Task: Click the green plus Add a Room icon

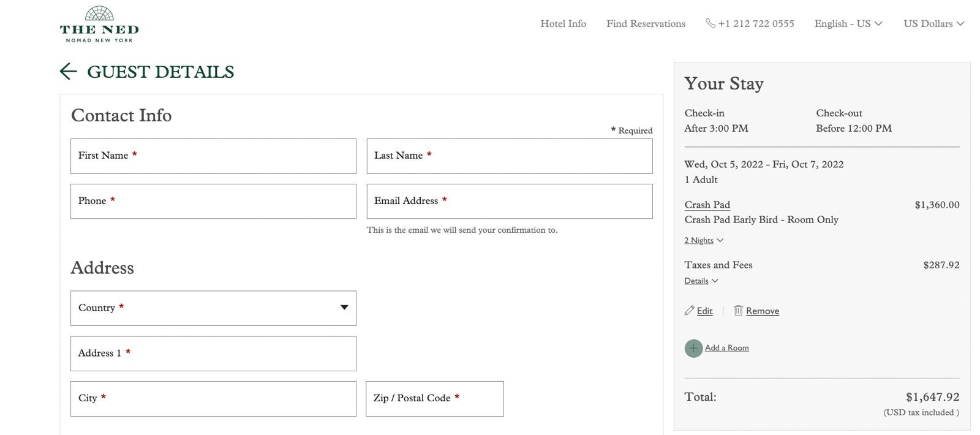Action: (693, 348)
